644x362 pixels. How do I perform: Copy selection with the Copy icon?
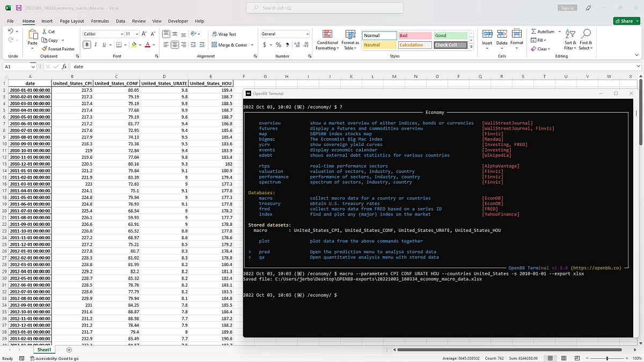tap(45, 40)
